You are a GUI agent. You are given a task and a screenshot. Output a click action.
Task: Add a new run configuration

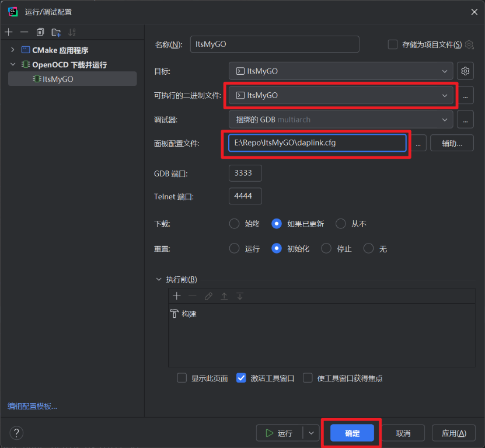tap(9, 32)
